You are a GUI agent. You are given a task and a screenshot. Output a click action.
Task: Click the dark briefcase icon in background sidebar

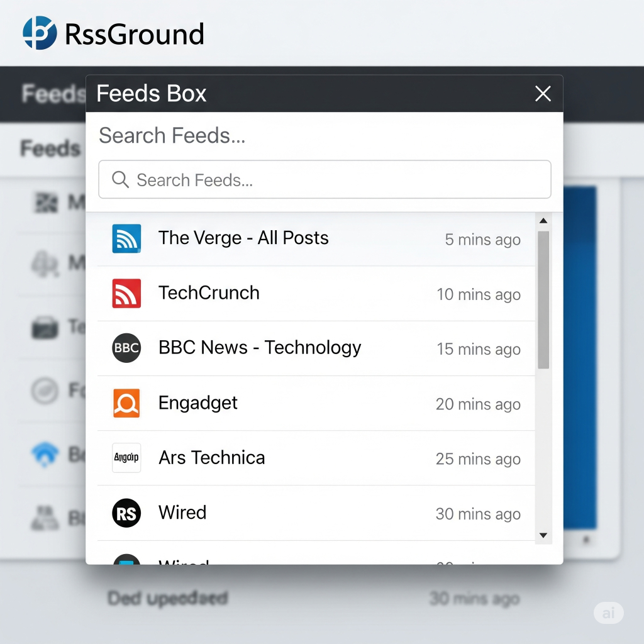coord(45,327)
